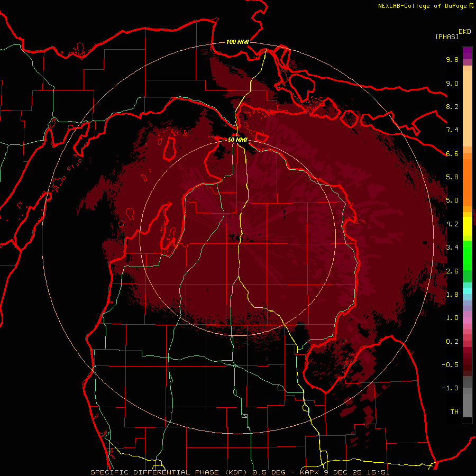Click the 4.2 legend value
476x476 pixels.
pyautogui.click(x=452, y=224)
